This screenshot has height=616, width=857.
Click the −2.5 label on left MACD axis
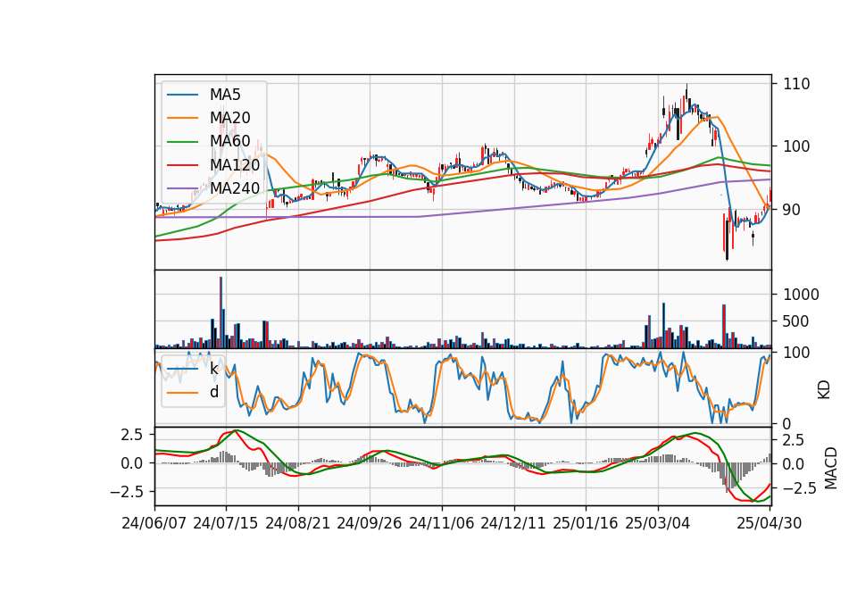coord(126,492)
